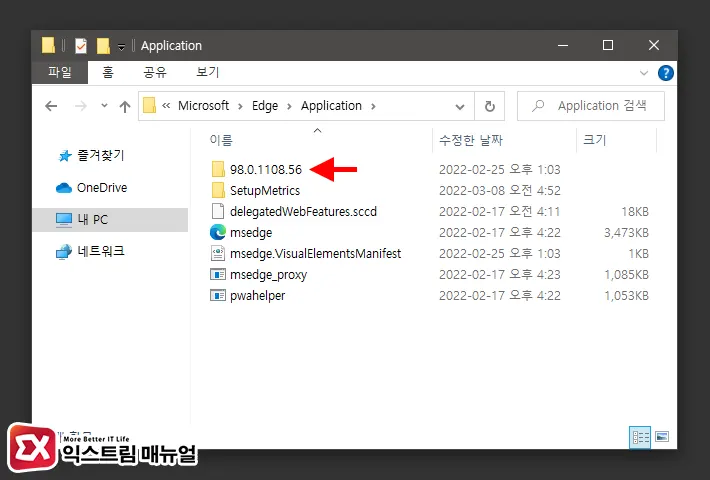The height and width of the screenshot is (480, 710).
Task: Open the 파일 menu tab
Action: [60, 72]
